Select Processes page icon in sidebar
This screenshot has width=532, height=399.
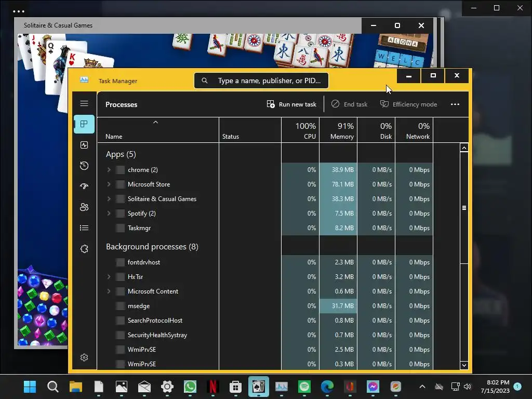84,124
